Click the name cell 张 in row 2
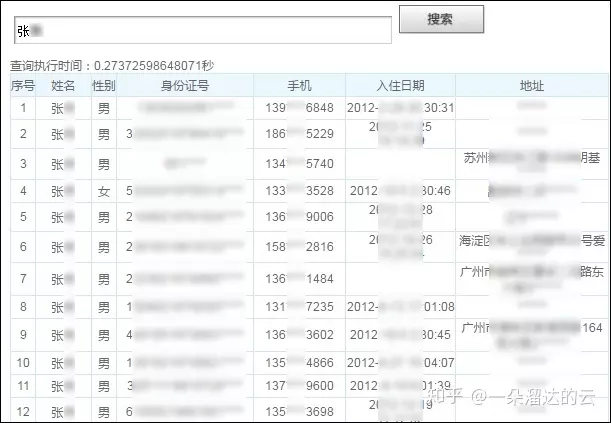This screenshot has width=611, height=423. (x=63, y=134)
